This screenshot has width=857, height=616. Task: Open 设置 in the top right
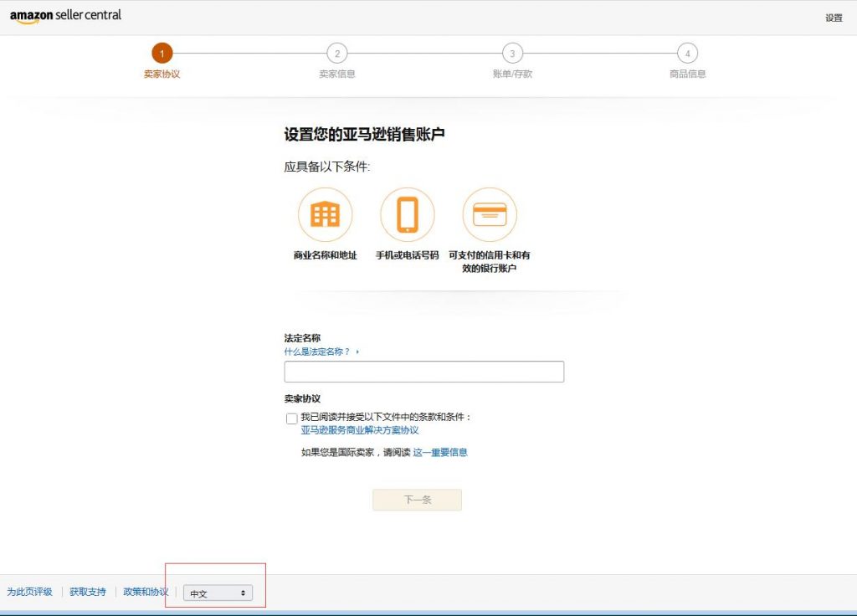[834, 18]
